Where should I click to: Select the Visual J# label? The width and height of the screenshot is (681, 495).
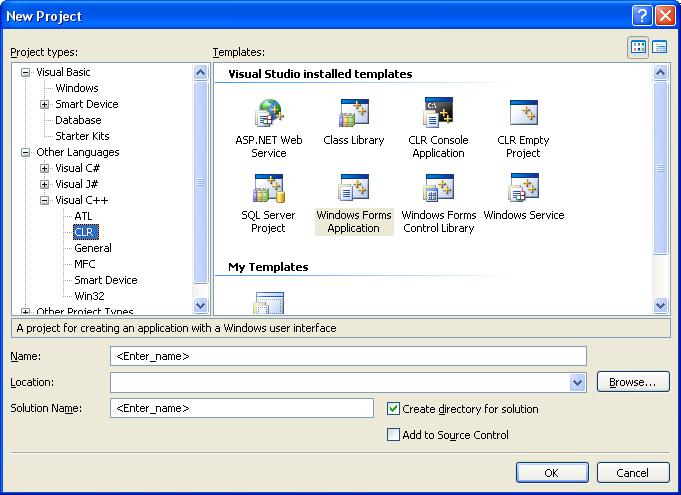coord(76,184)
